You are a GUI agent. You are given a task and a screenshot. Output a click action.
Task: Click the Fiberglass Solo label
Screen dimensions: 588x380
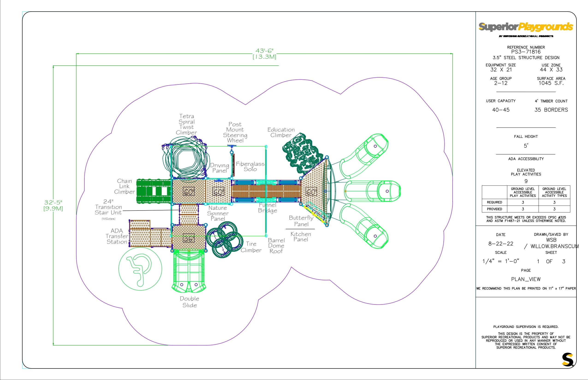[250, 167]
